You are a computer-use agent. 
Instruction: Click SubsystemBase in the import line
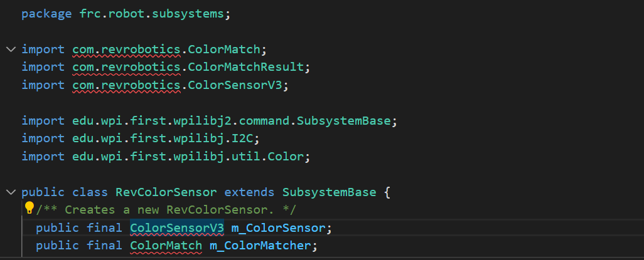tap(344, 121)
